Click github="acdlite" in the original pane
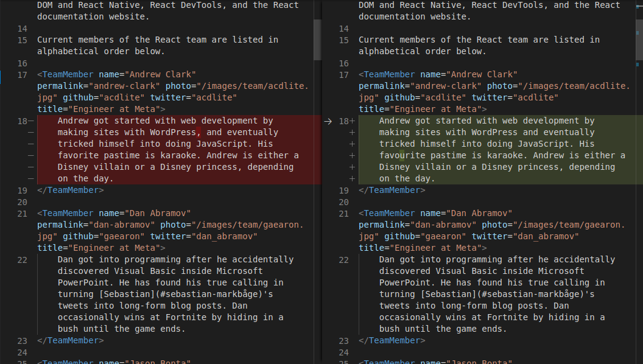The height and width of the screenshot is (364, 643). [104, 97]
